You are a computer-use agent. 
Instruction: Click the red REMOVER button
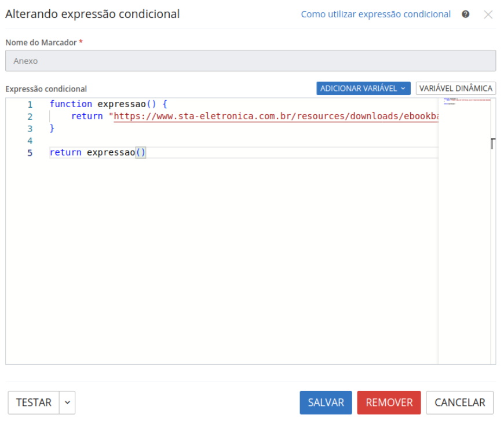[x=389, y=402]
